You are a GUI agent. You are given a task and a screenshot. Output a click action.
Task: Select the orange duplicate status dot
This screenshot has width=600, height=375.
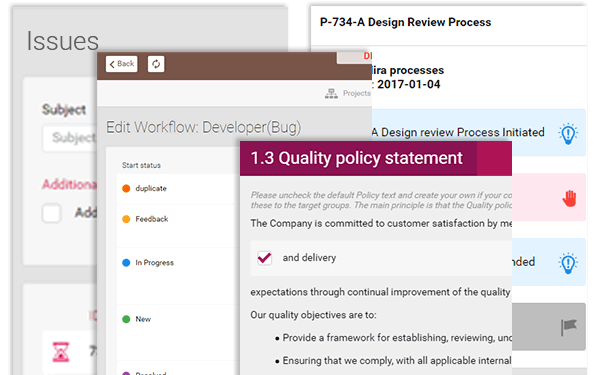tap(126, 188)
